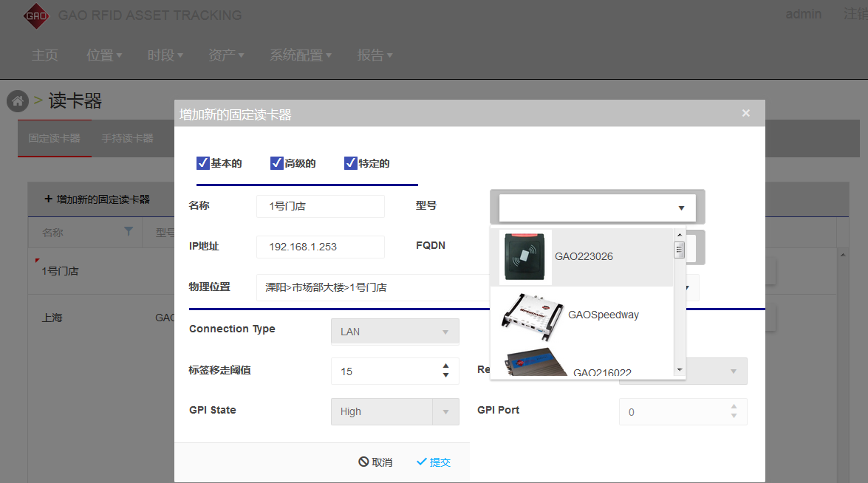
Task: Click the filter icon in 名称 column
Action: click(x=129, y=232)
